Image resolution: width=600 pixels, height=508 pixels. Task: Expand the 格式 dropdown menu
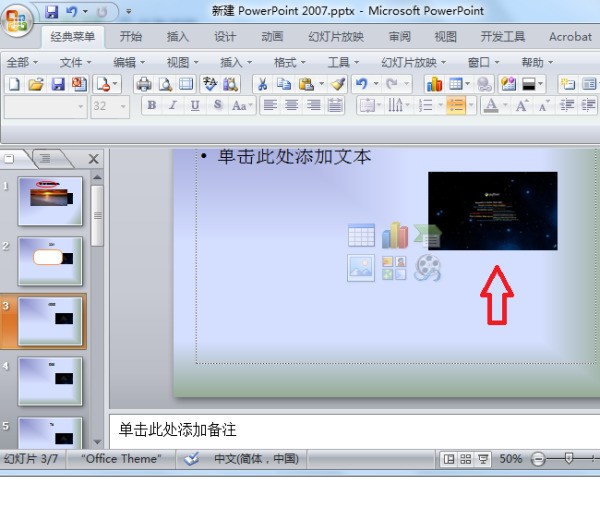point(290,62)
